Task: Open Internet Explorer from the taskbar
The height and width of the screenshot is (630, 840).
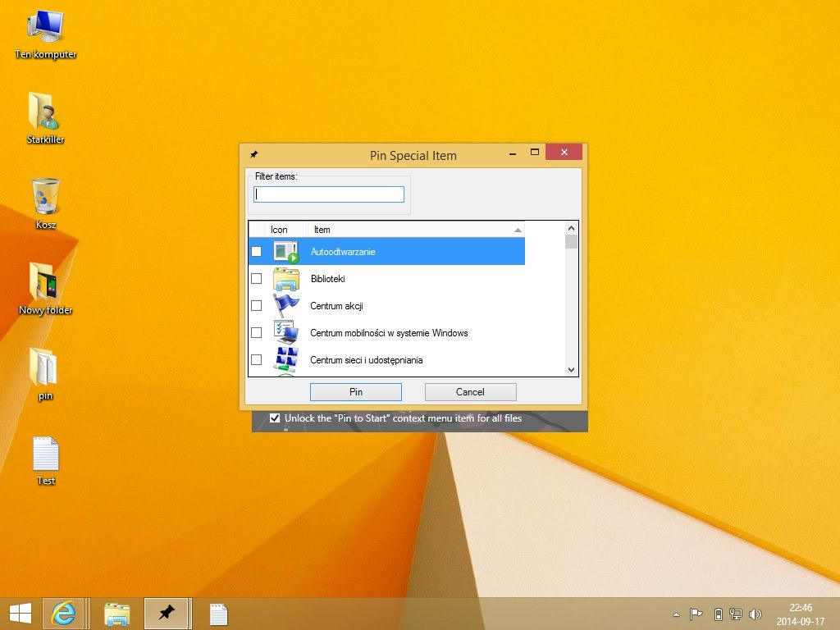Action: tap(63, 614)
